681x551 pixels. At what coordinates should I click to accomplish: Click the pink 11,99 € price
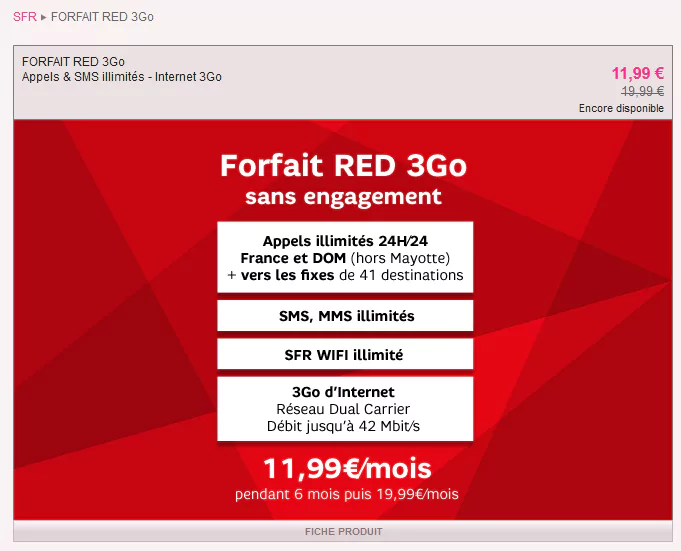(x=638, y=73)
